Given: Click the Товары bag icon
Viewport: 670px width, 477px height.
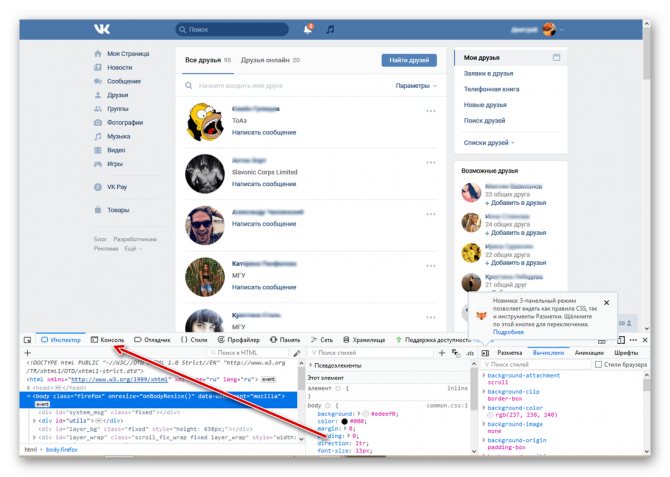Looking at the screenshot, I should (x=98, y=210).
